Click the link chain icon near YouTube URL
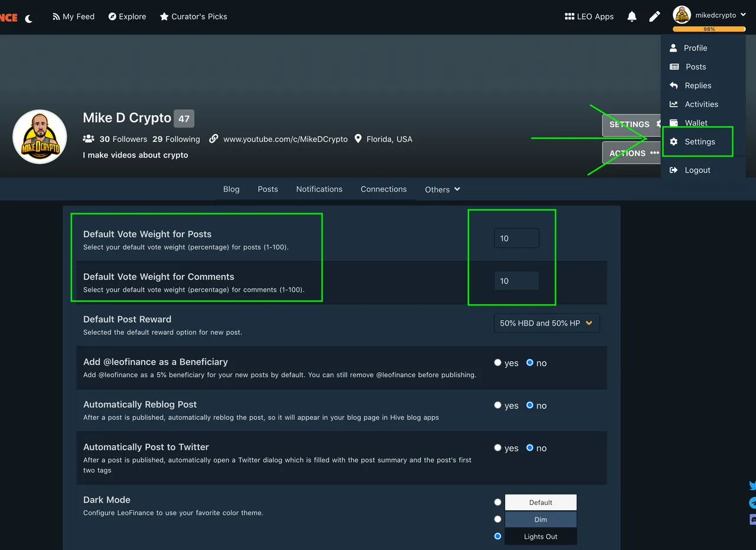The width and height of the screenshot is (756, 550). coord(214,139)
